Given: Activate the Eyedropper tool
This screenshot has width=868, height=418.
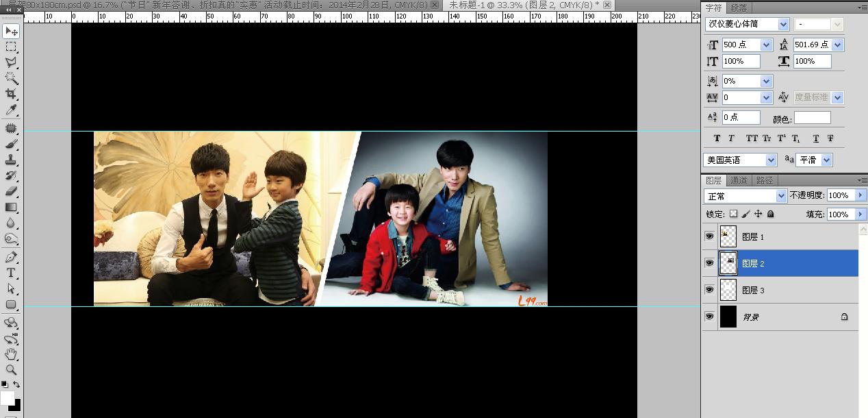Looking at the screenshot, I should 11,110.
